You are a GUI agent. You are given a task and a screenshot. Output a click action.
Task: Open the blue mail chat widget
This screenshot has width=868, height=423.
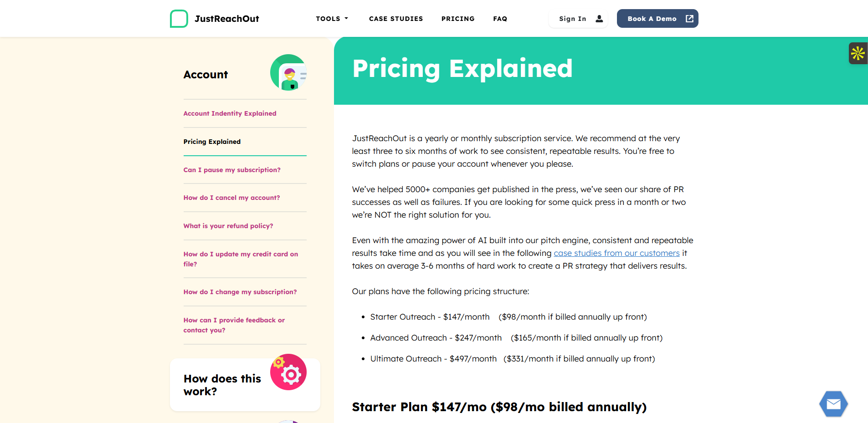pos(833,404)
